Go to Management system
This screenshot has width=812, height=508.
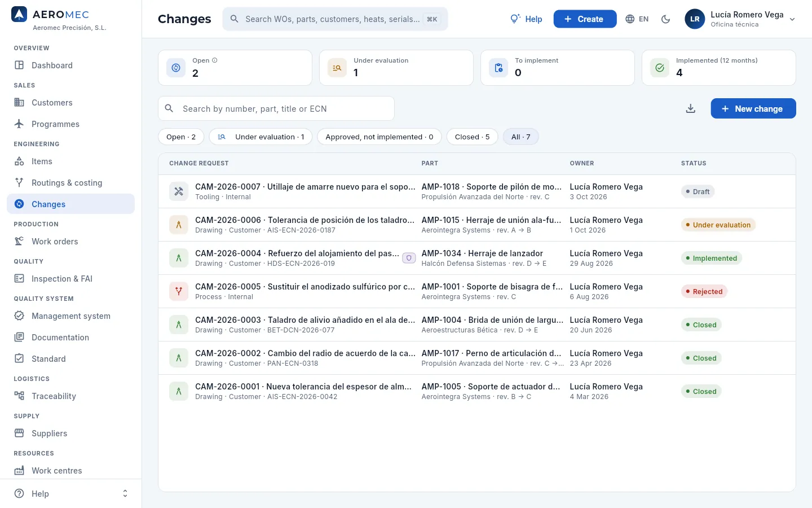(x=70, y=316)
